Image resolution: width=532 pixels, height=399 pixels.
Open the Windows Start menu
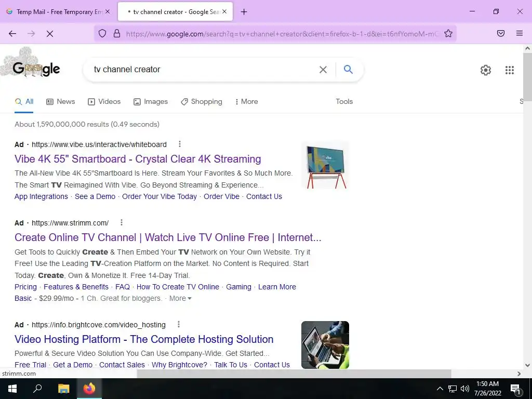tap(12, 389)
